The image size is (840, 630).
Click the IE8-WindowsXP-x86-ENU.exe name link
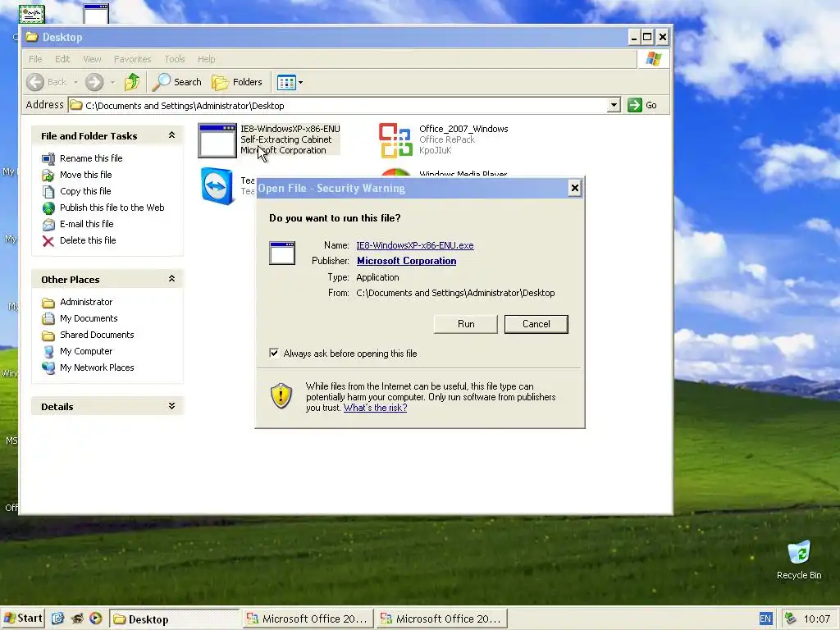click(x=415, y=245)
